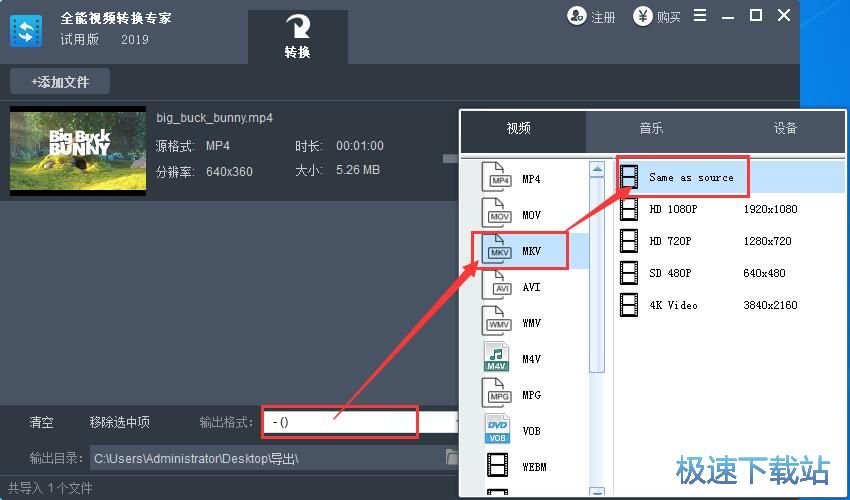This screenshot has height=500, width=850.
Task: Click the +添加文件 add file button
Action: pos(60,81)
